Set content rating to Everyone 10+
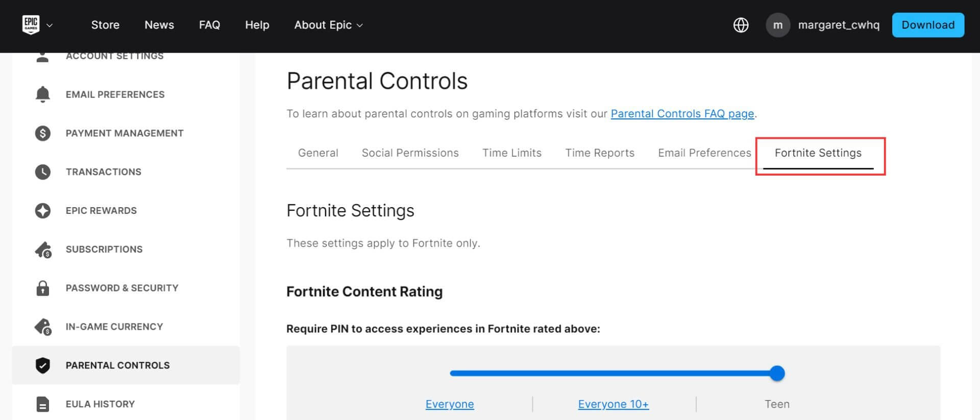The height and width of the screenshot is (420, 980). [613, 404]
